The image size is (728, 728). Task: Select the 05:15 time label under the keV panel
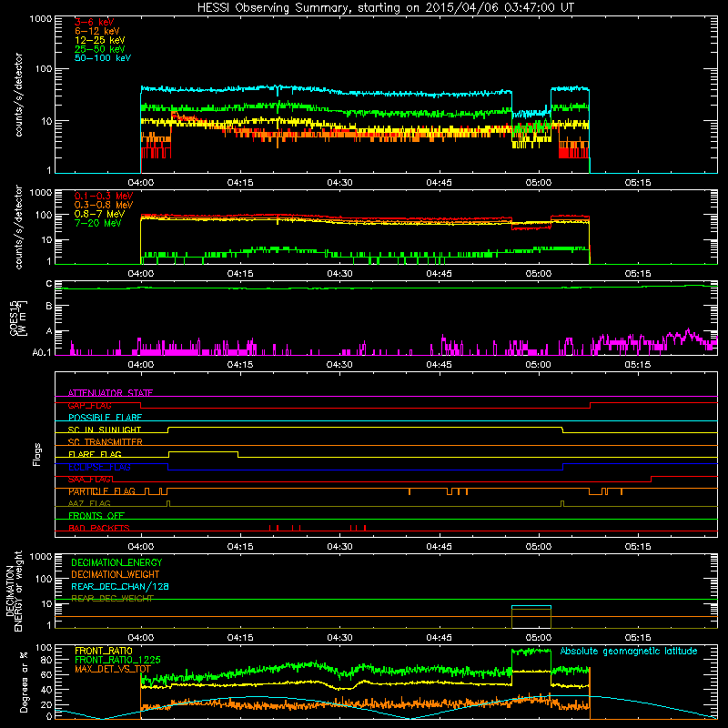point(638,183)
